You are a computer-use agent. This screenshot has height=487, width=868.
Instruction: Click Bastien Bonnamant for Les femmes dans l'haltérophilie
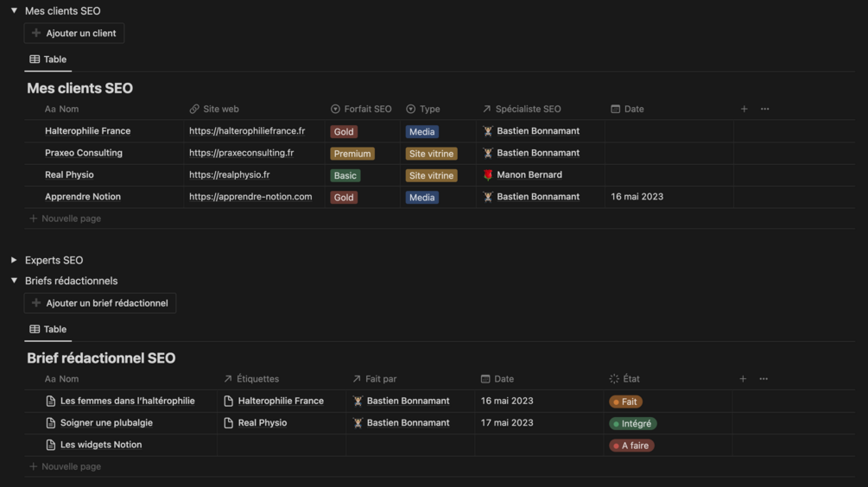click(401, 401)
